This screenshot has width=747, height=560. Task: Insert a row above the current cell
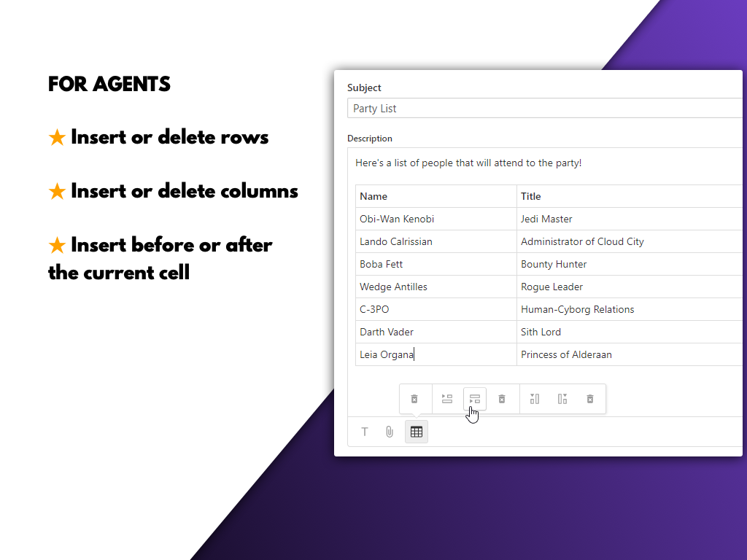click(x=447, y=399)
